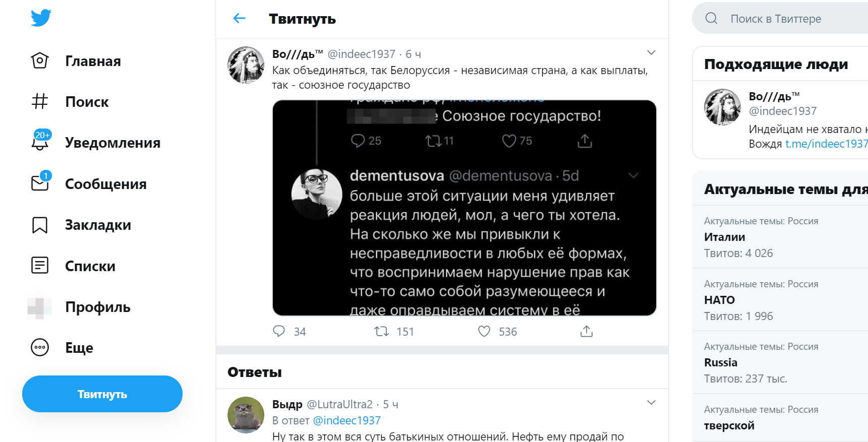Click the @indeec1937 mention in the reply

point(346,420)
